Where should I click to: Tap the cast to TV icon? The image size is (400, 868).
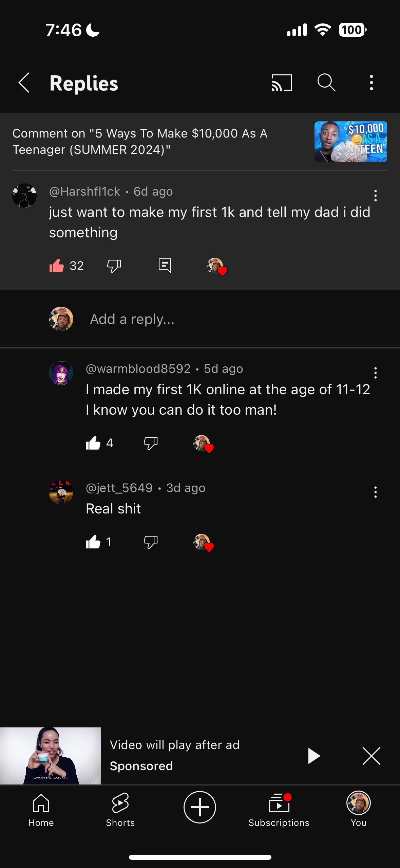coord(282,83)
